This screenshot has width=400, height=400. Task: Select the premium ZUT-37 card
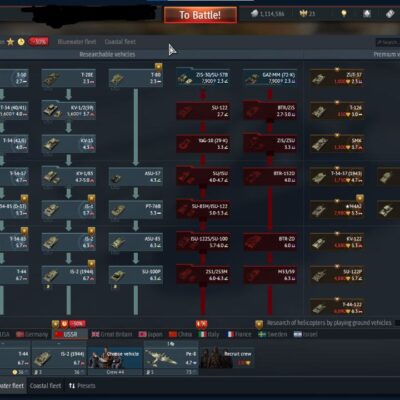click(337, 78)
